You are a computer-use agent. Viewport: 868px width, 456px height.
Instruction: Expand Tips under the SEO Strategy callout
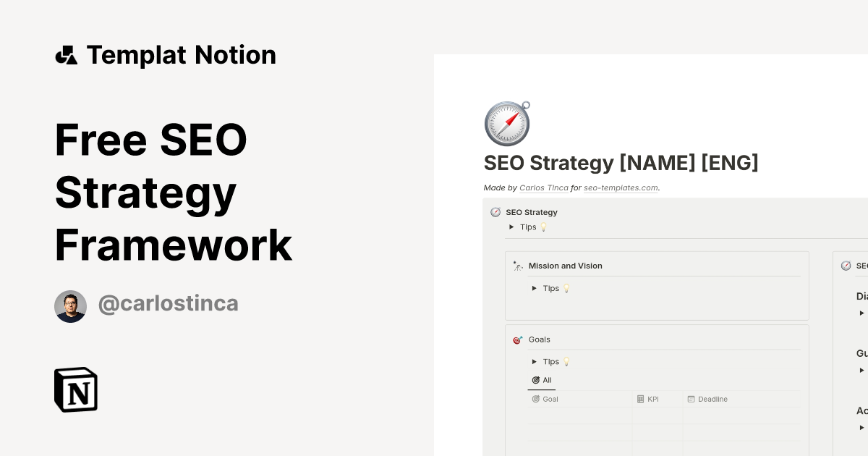pyautogui.click(x=511, y=227)
